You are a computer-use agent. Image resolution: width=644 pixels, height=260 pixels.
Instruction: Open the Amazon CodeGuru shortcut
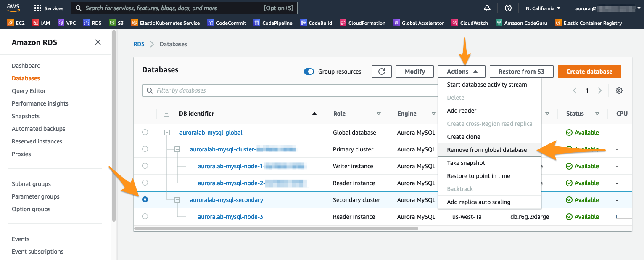point(522,23)
